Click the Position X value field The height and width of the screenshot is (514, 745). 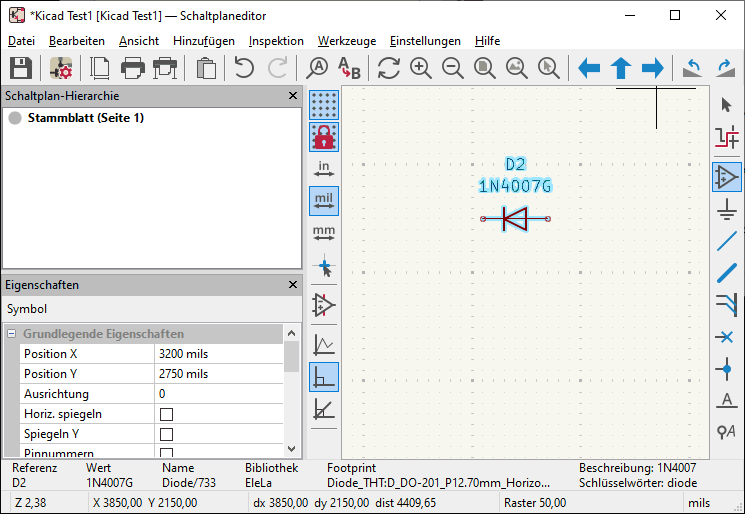(218, 354)
